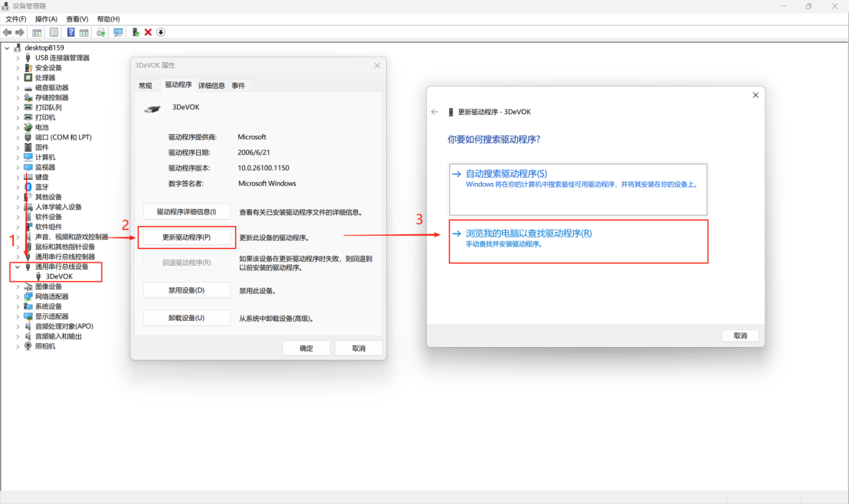
Task: Click the network adapter icon beside 网络适配器
Action: pyautogui.click(x=28, y=296)
